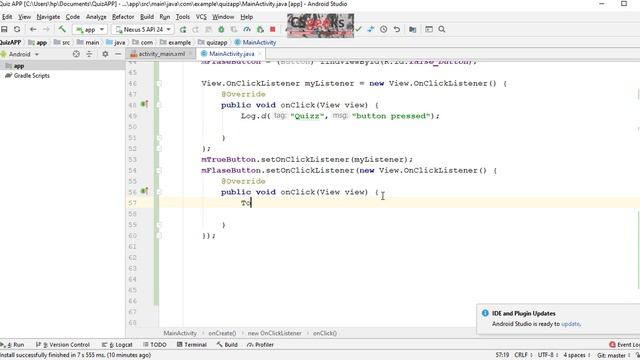
Task: Click the Save All icon
Action: click(x=4, y=29)
